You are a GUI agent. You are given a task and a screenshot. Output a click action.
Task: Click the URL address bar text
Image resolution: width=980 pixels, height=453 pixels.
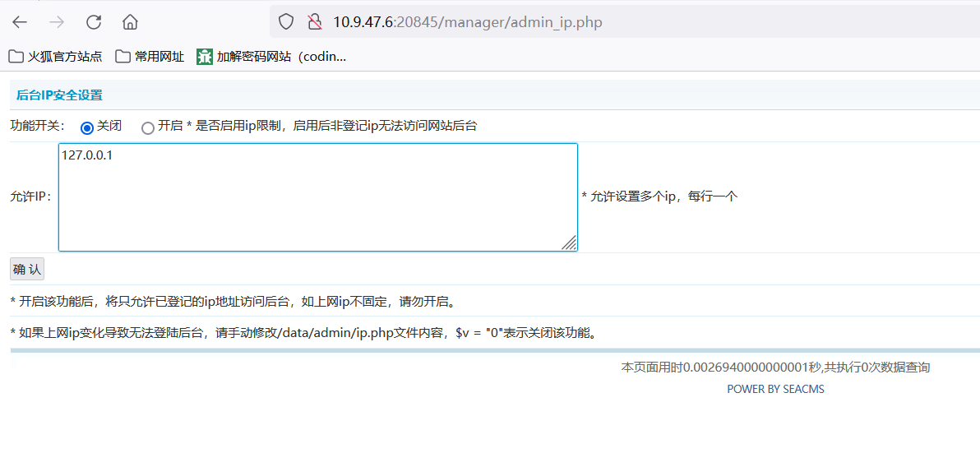click(x=468, y=23)
